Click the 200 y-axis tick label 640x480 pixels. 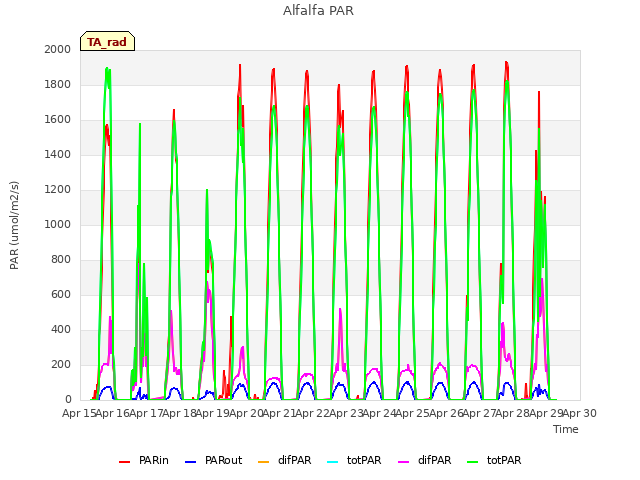[61, 364]
